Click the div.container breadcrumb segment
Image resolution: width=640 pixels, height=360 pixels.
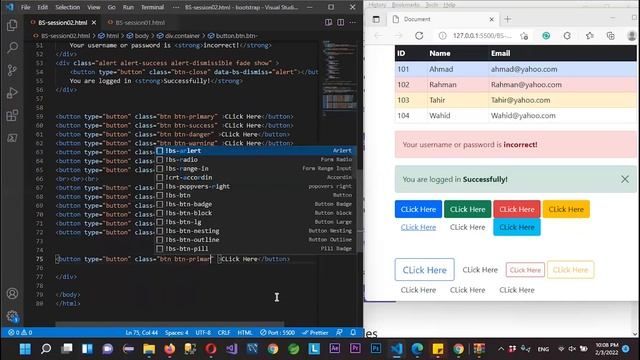coord(178,36)
